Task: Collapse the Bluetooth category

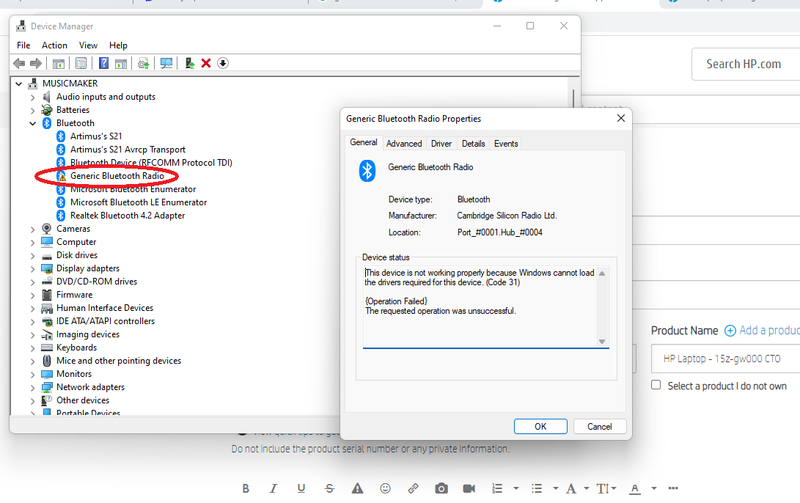Action: 33,123
